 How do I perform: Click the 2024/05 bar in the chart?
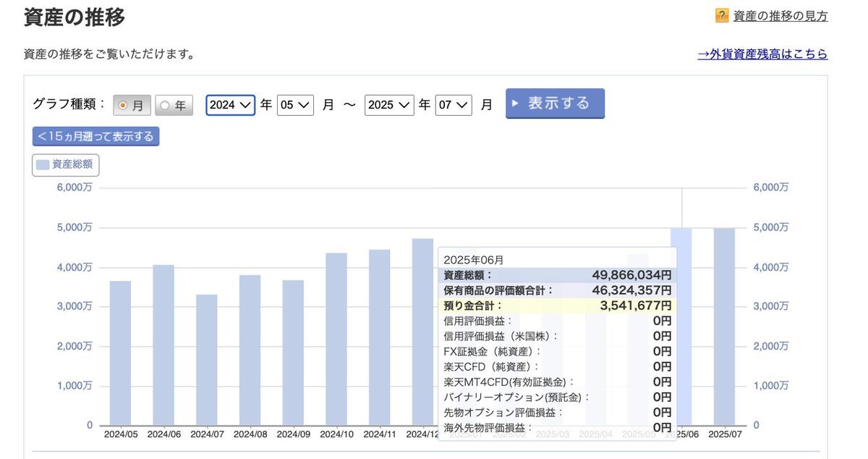[120, 353]
